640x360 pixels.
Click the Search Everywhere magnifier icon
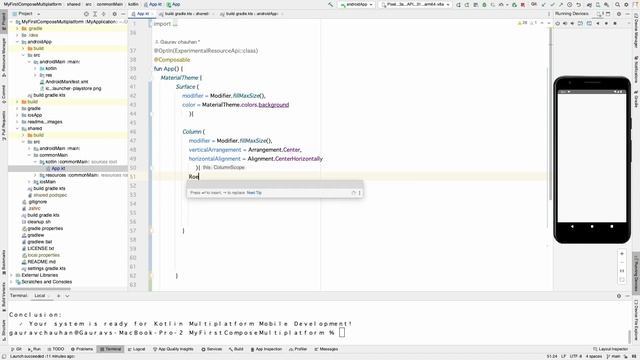617,4
